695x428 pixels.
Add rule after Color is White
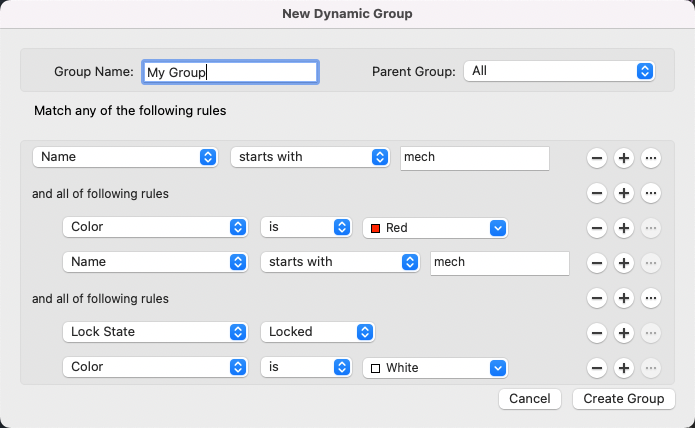[x=623, y=368]
